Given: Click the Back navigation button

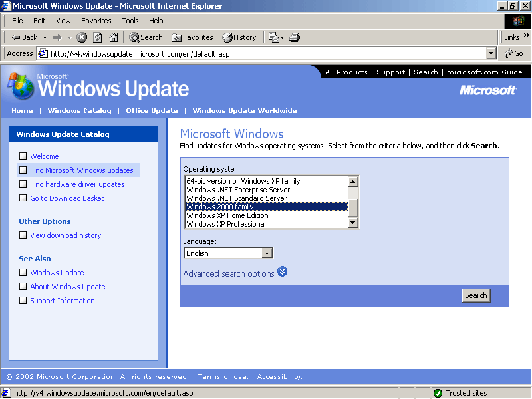Looking at the screenshot, I should pyautogui.click(x=25, y=37).
